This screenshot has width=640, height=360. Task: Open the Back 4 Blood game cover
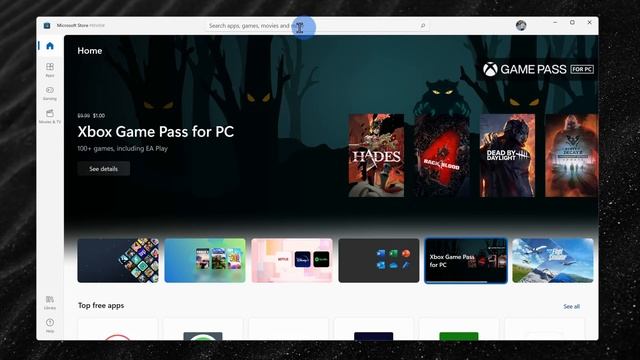pyautogui.click(x=442, y=156)
